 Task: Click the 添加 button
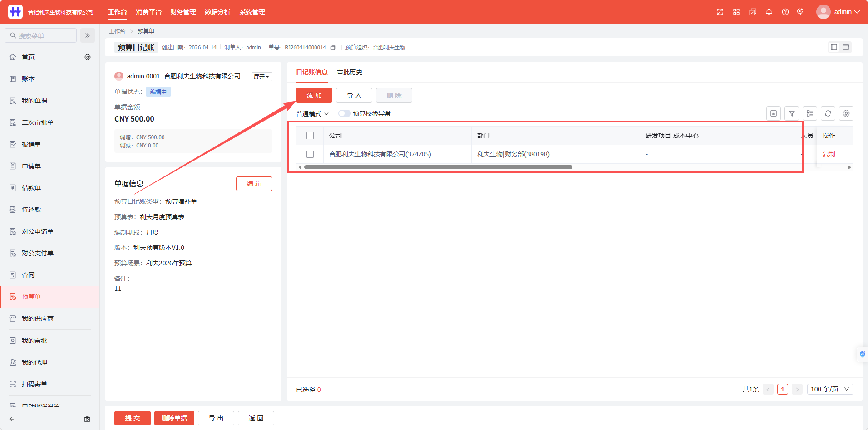pos(314,95)
